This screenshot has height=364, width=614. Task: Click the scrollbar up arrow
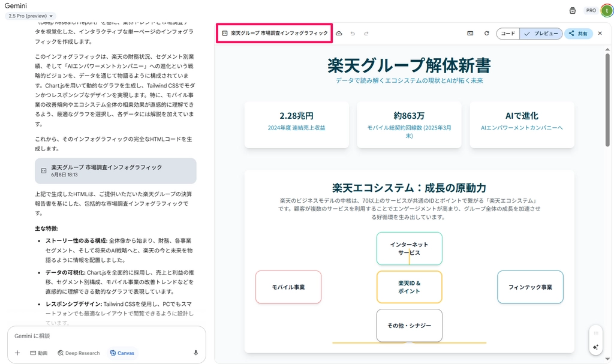pos(607,50)
